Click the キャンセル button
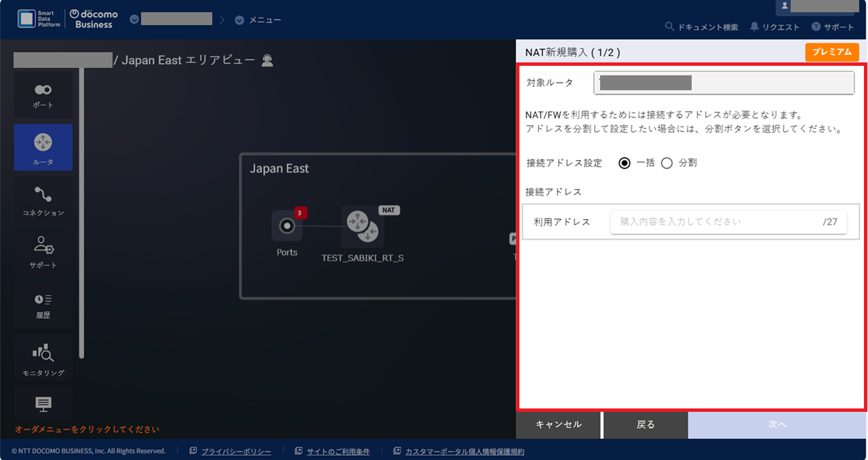868x460 pixels. click(x=558, y=425)
